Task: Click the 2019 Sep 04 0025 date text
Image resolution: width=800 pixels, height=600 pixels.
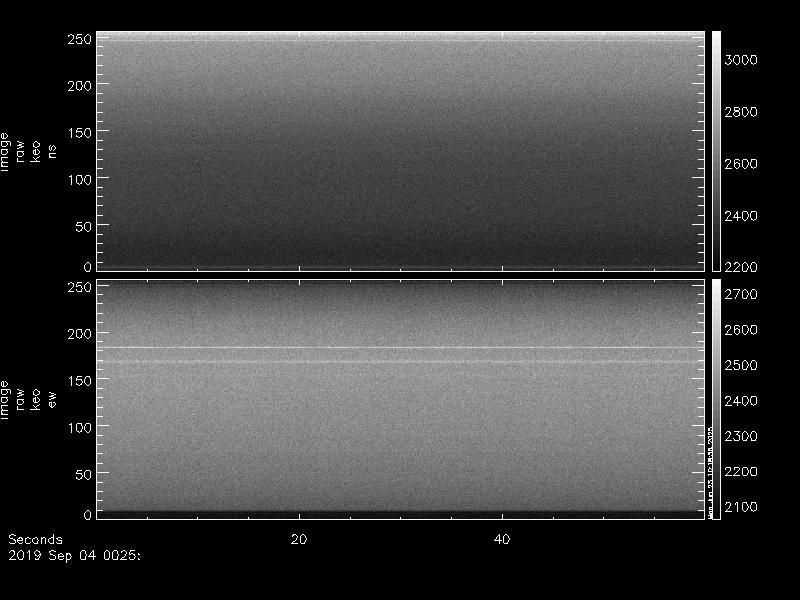Action: point(74,555)
